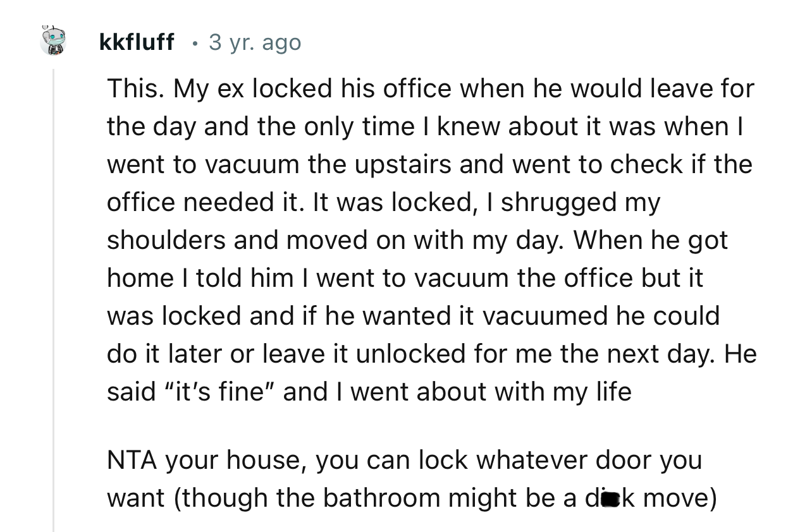812x532 pixels.
Task: Open the kkfluff username profile link
Action: pyautogui.click(x=137, y=42)
